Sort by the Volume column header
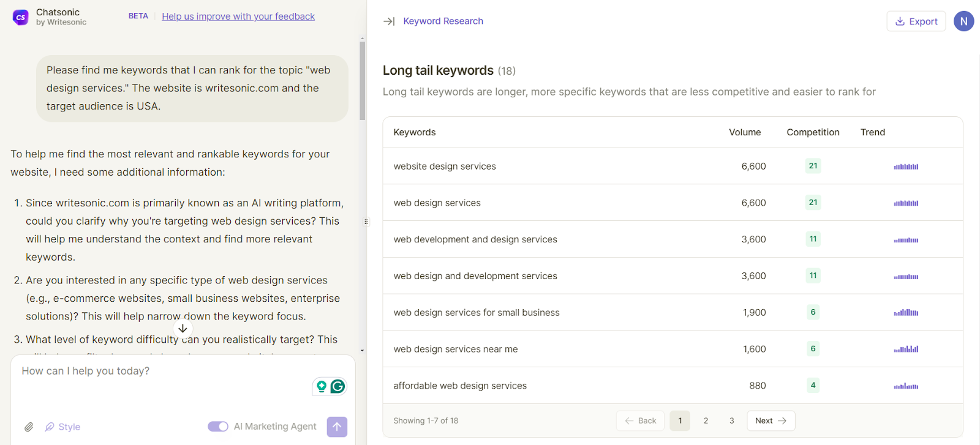 pyautogui.click(x=745, y=132)
